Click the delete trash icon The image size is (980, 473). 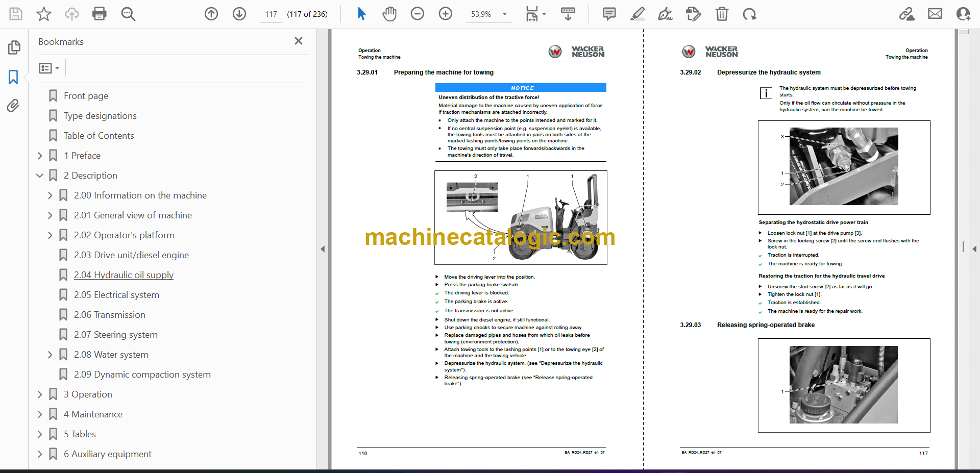tap(722, 14)
